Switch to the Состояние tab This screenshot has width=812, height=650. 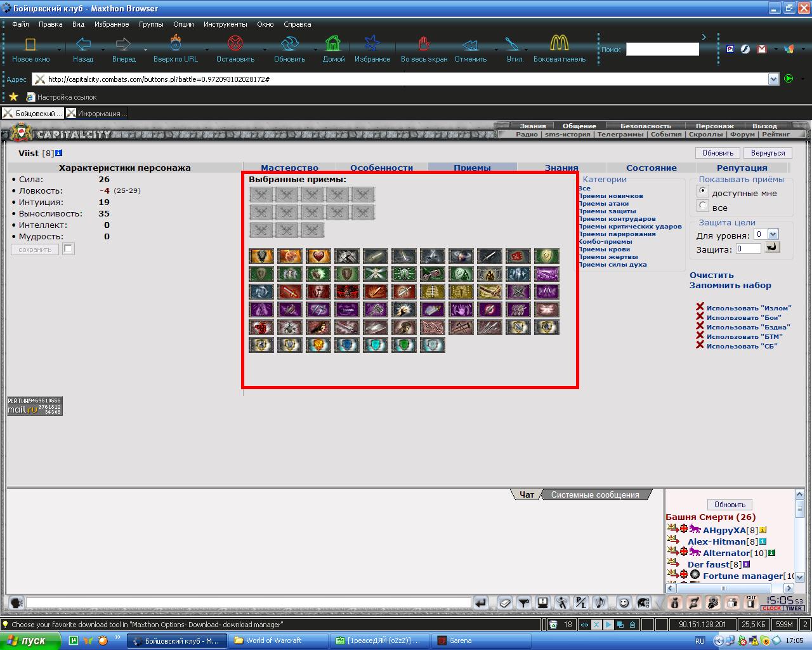652,168
